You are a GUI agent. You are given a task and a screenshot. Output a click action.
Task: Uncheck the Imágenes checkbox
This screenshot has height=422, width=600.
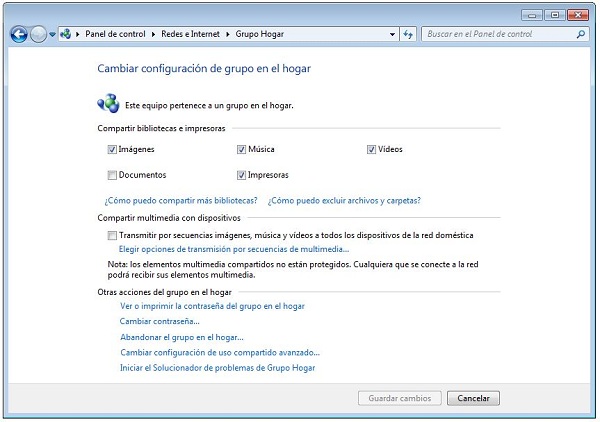(112, 150)
